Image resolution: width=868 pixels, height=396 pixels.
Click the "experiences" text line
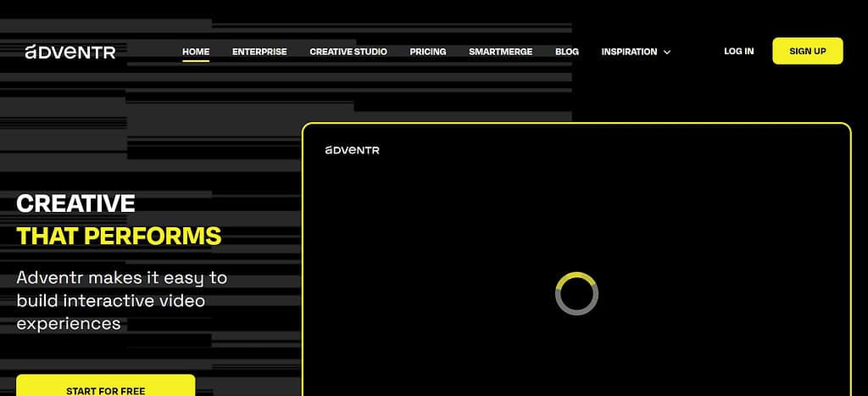[x=69, y=324]
